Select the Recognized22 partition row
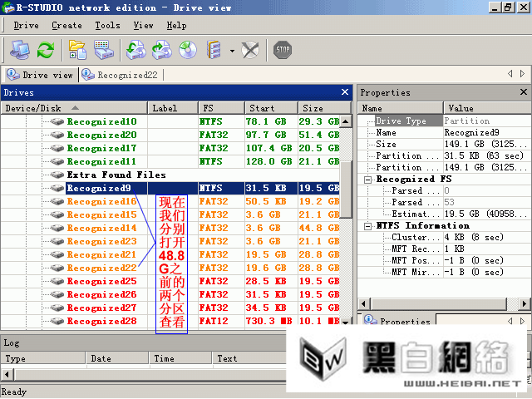This screenshot has width=532, height=399. coord(101,268)
